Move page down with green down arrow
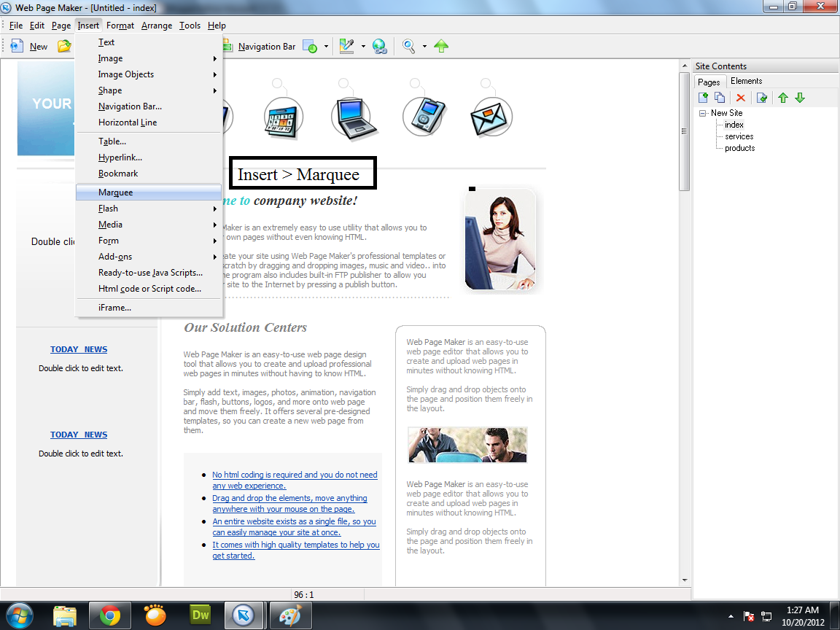Viewport: 840px width, 630px height. coord(800,98)
